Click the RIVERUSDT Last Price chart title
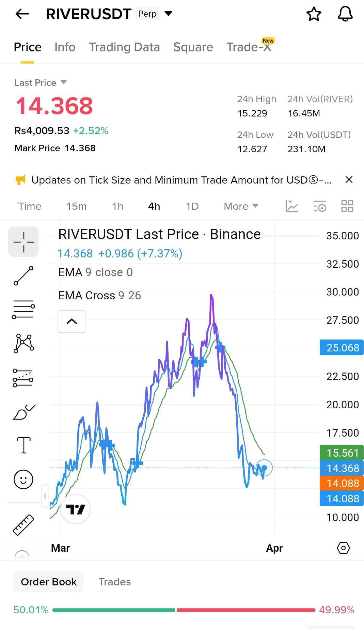This screenshot has width=364, height=629. pyautogui.click(x=159, y=234)
